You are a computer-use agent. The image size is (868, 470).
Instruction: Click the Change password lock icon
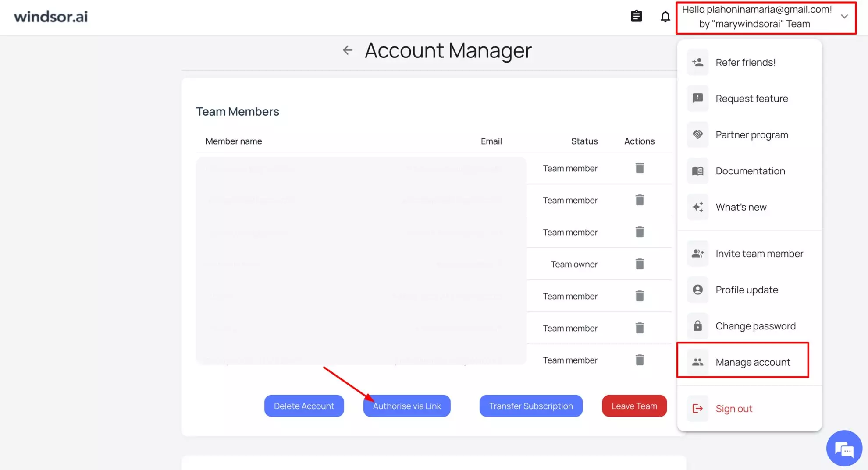[697, 325]
